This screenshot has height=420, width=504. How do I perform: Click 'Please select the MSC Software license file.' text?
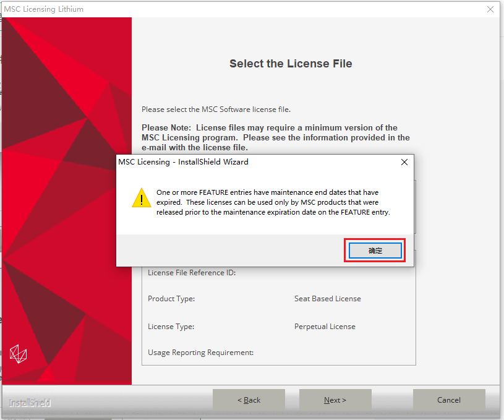click(x=216, y=109)
